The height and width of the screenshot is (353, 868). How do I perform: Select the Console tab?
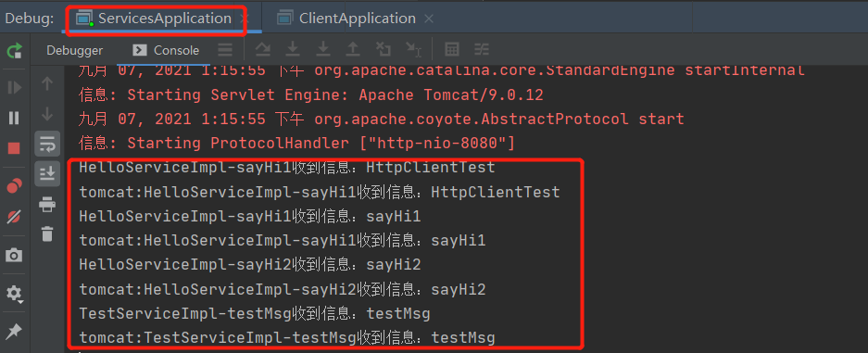(166, 50)
